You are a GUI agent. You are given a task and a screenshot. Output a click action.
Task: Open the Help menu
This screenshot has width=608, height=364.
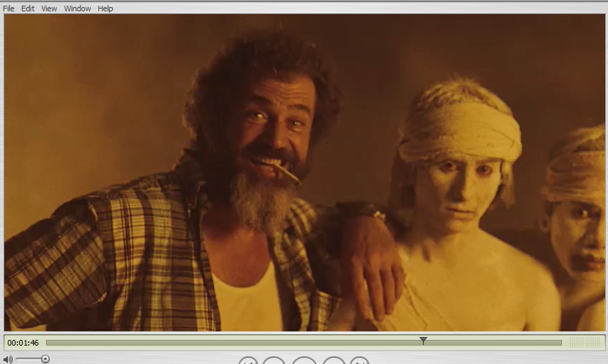105,8
